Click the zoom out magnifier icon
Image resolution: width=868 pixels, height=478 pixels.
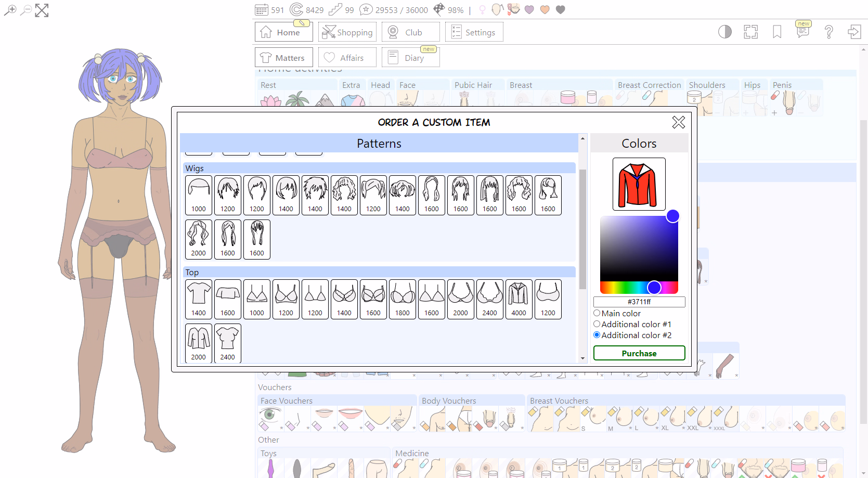25,10
